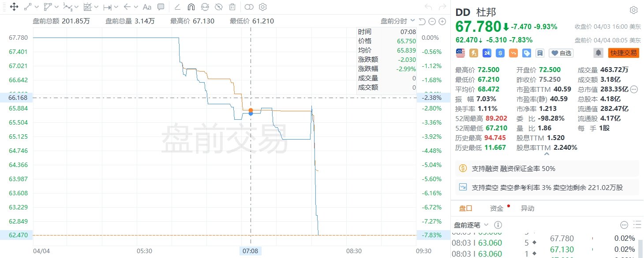Expand the 盘前逐笔 trades dropdown
The width and height of the screenshot is (644, 258).
(x=472, y=225)
